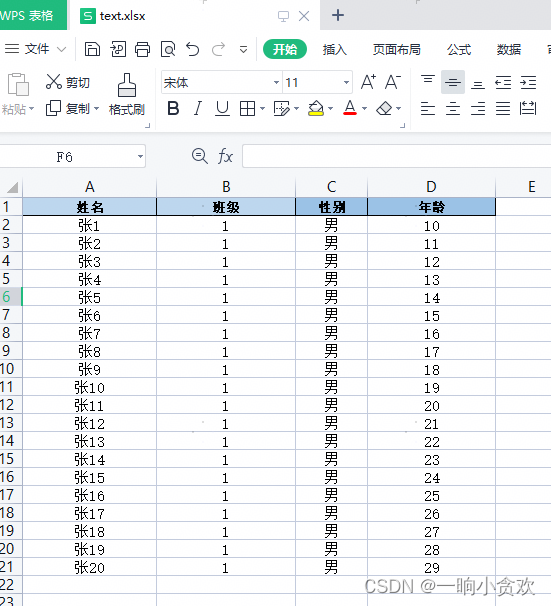Click the decrease indent icon

point(503,83)
